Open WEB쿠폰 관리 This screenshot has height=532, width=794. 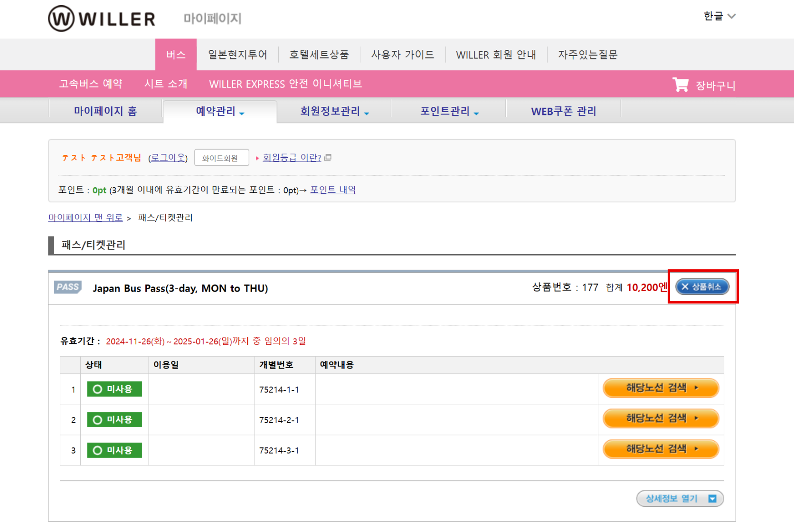(563, 111)
